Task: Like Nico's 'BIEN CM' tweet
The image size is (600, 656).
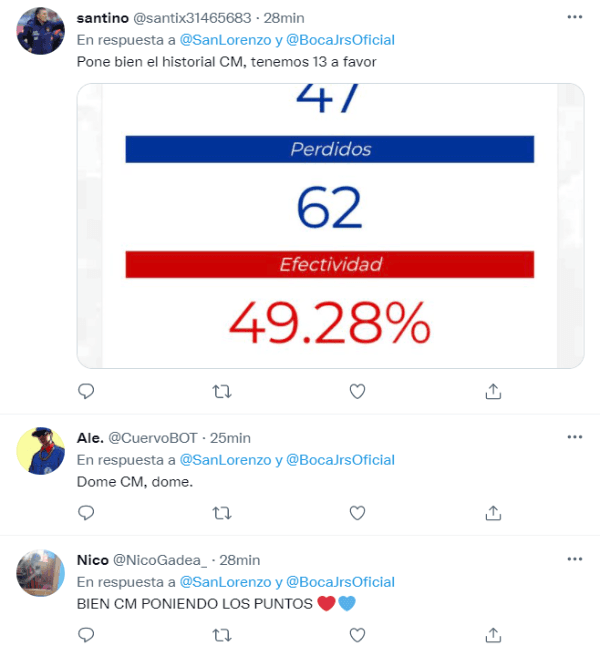Action: click(x=357, y=634)
